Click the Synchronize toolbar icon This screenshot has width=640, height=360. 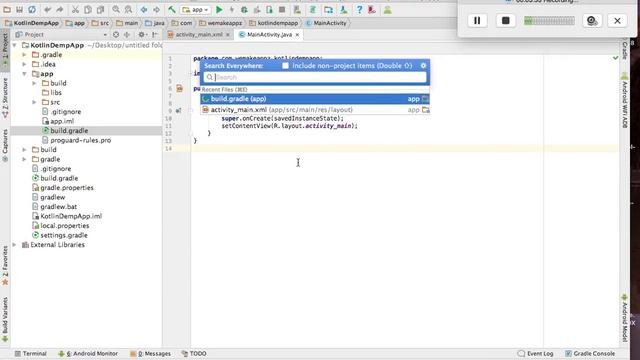click(x=32, y=9)
